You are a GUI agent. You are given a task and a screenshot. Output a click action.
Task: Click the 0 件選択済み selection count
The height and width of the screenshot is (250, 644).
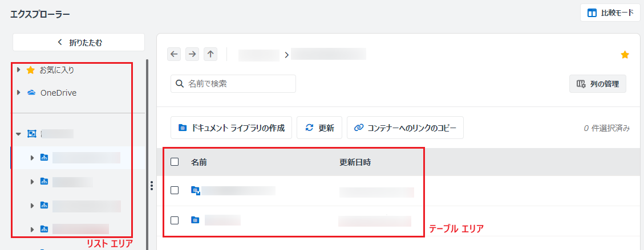606,128
